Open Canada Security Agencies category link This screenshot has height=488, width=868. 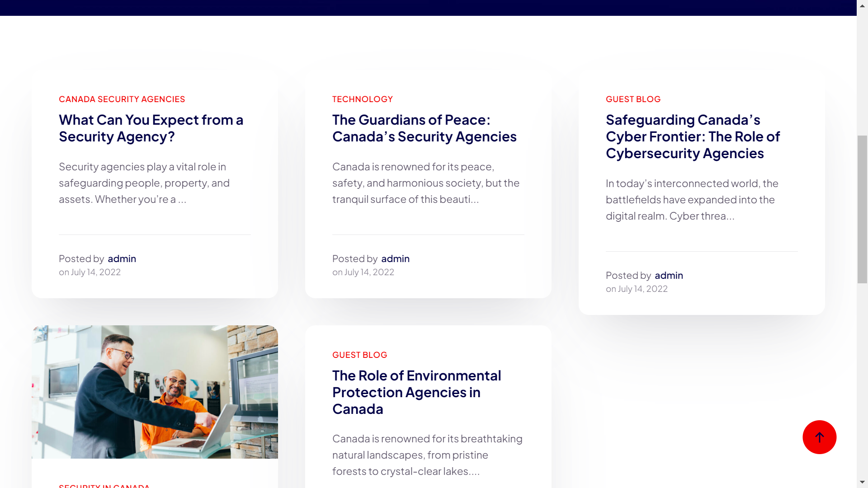click(x=122, y=99)
